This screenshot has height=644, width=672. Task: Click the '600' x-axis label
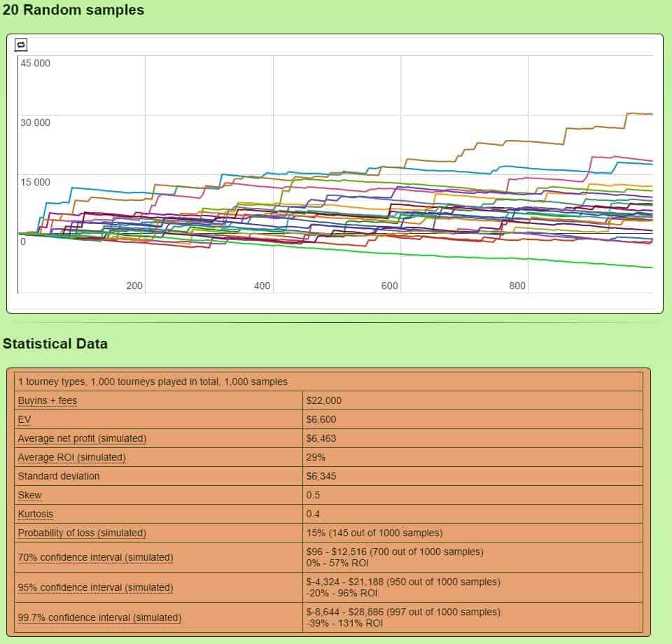[x=390, y=286]
